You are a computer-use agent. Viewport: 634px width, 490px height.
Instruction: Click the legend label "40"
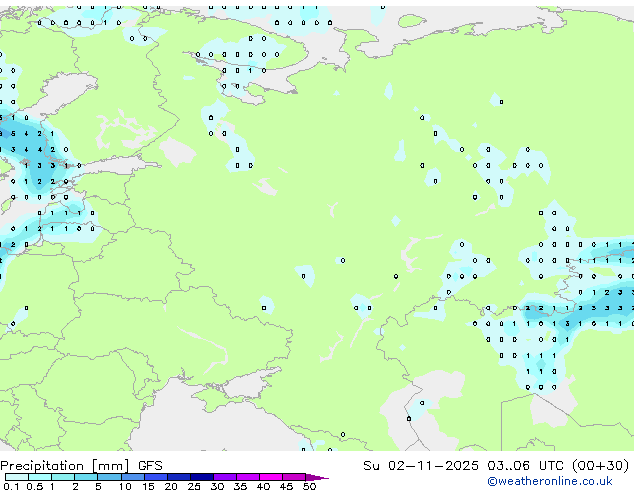(263, 486)
